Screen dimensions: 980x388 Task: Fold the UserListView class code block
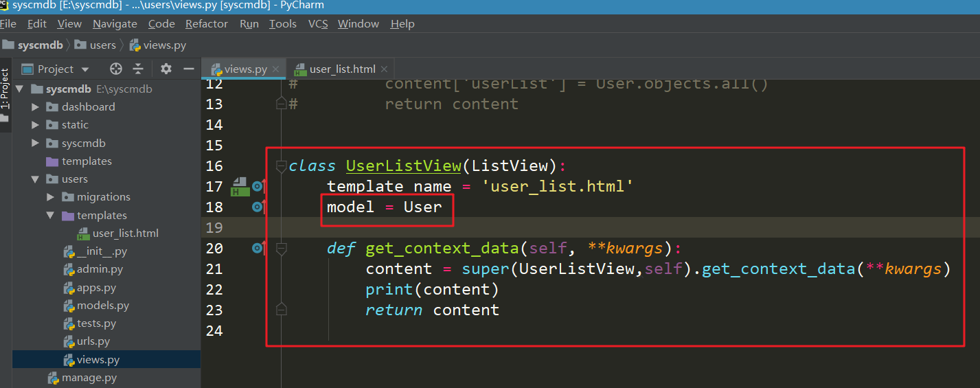[x=280, y=166]
